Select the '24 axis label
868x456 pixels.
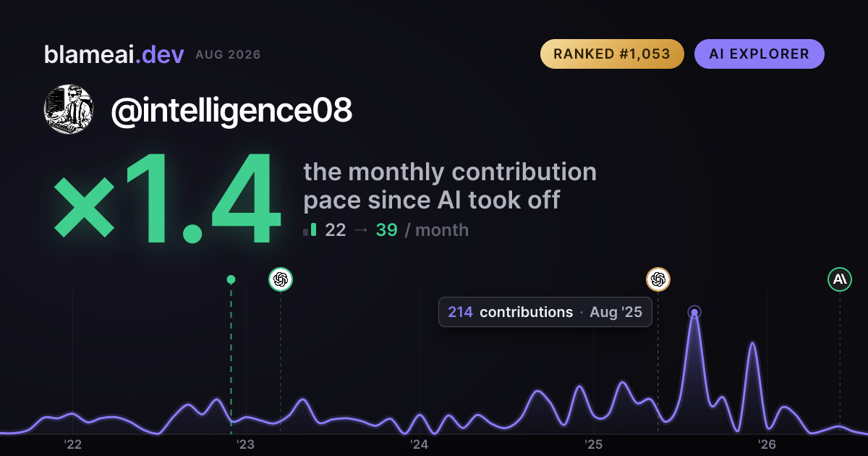(420, 444)
